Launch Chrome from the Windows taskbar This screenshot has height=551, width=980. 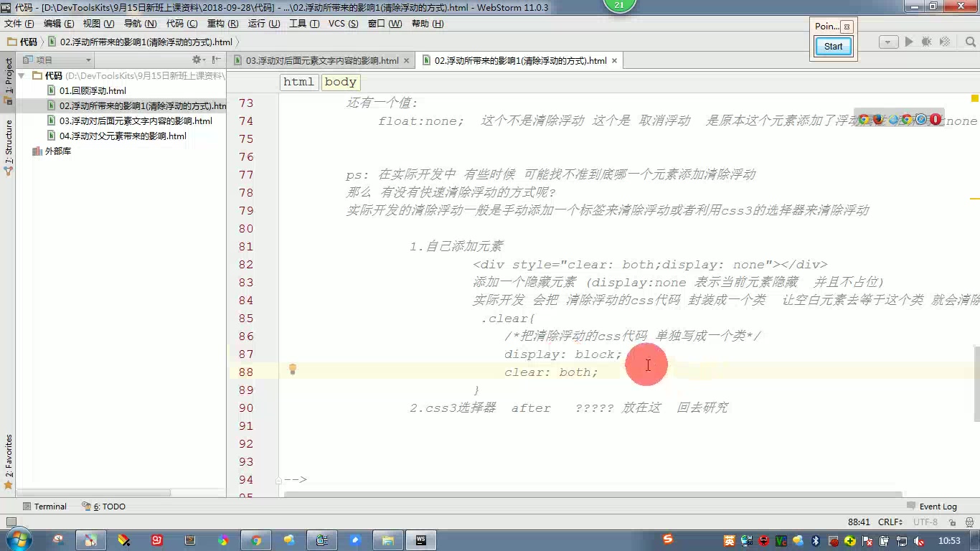coord(257,540)
